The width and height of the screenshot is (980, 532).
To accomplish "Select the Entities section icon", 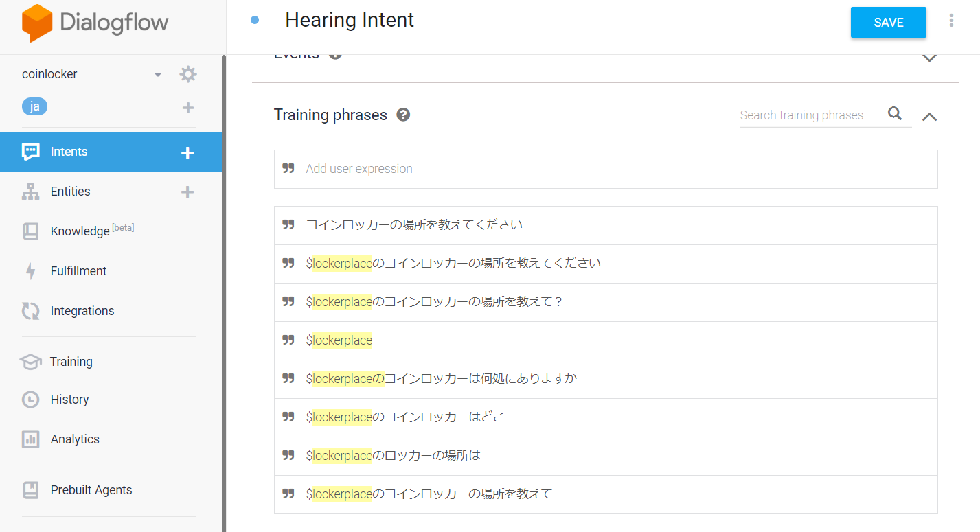I will pyautogui.click(x=30, y=192).
